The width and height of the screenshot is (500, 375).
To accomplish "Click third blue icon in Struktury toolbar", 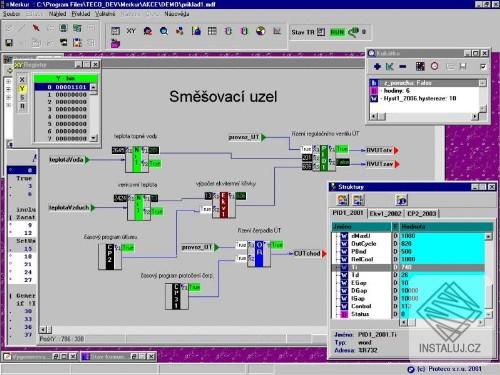I will pyautogui.click(x=402, y=200).
